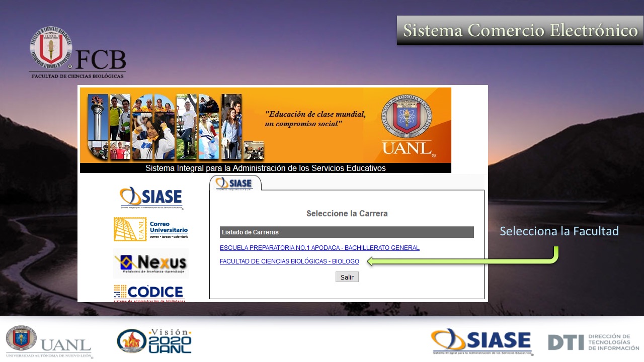Click the 'Selecciona la Facultad' caption
The width and height of the screenshot is (644, 362).
[x=559, y=231]
